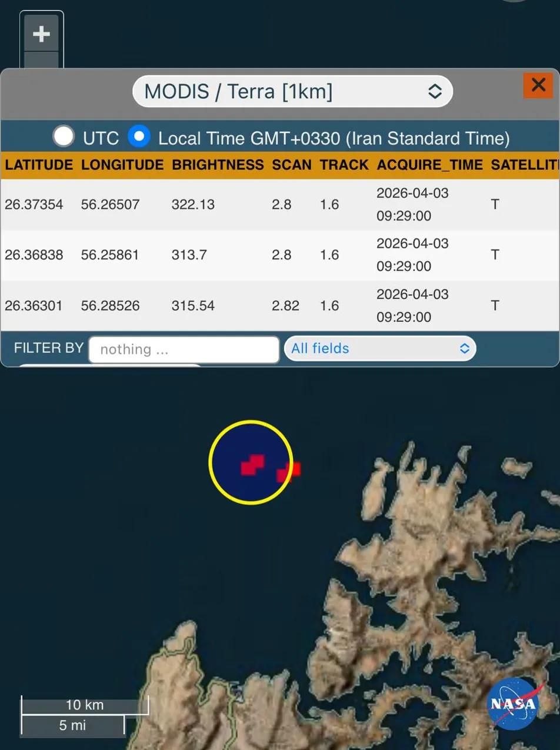Click red fire hotspot on circle's right edge
The image size is (560, 750).
click(289, 471)
